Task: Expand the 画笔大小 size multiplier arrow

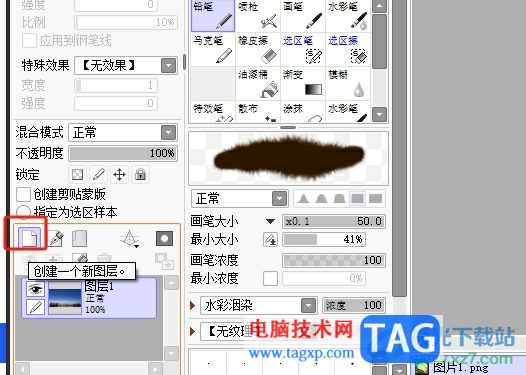Action: pos(270,221)
